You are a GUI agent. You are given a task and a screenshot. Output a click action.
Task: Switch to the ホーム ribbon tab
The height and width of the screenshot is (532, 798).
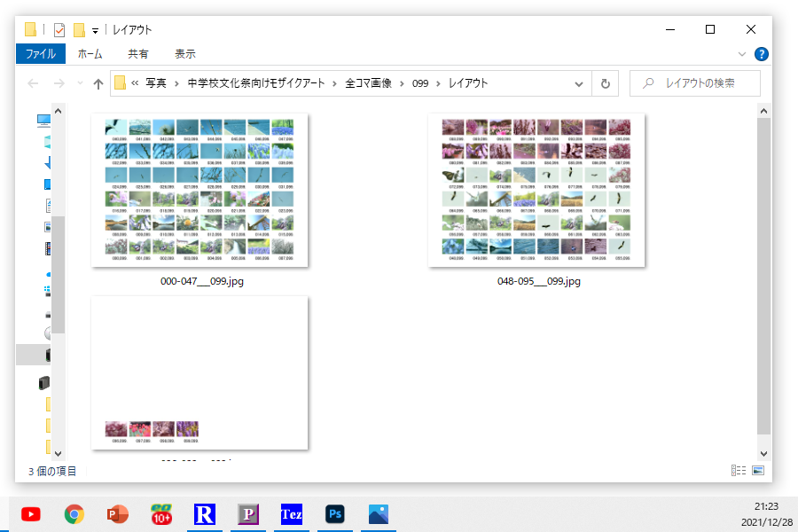(x=90, y=53)
